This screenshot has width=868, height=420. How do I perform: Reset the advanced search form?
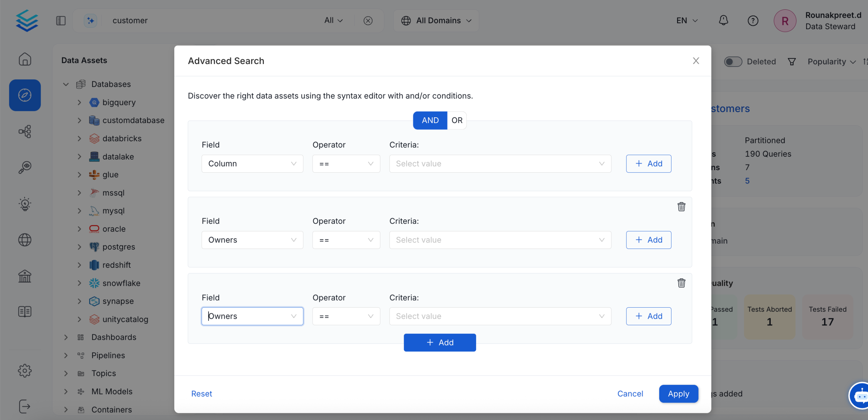point(201,394)
